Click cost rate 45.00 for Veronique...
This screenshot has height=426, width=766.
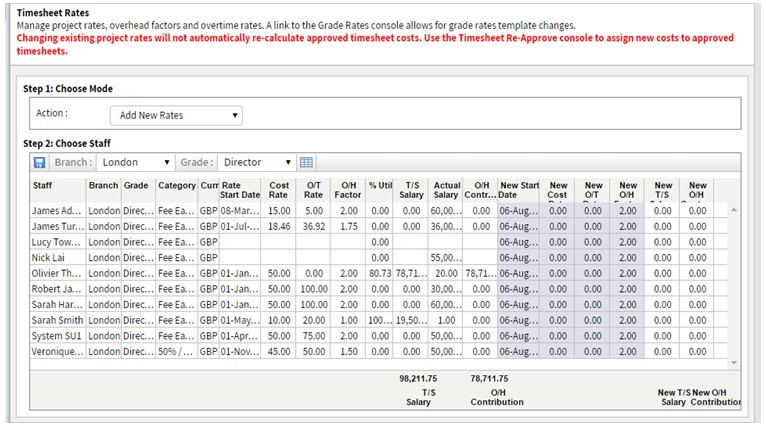279,351
